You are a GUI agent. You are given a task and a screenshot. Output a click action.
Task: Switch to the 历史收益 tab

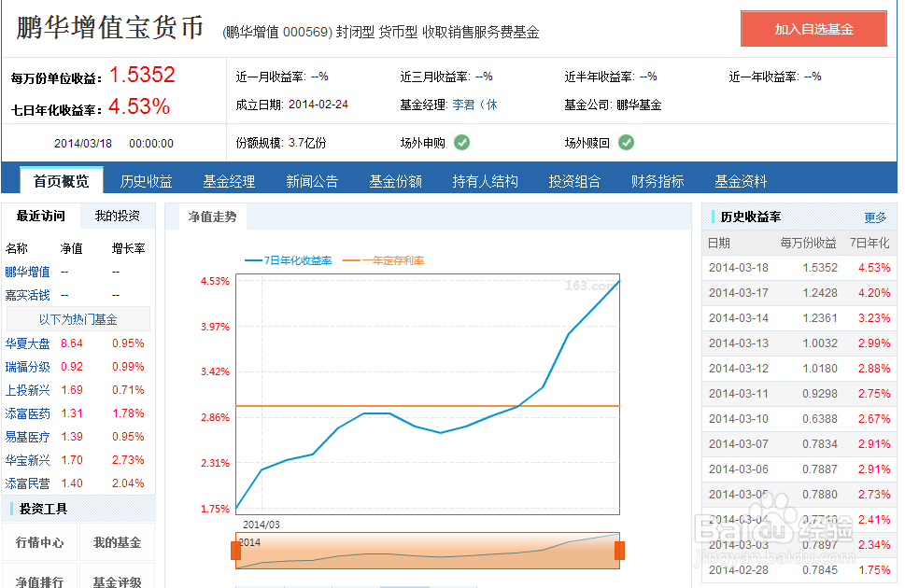click(x=145, y=181)
